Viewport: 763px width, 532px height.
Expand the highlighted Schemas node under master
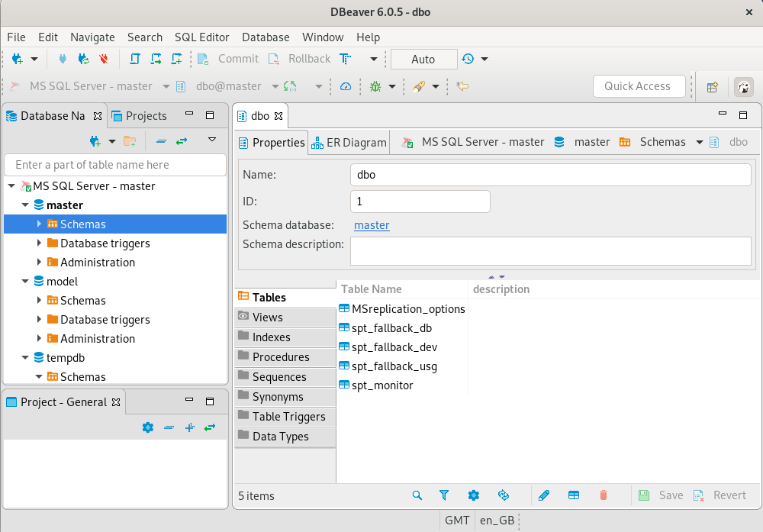(x=39, y=224)
